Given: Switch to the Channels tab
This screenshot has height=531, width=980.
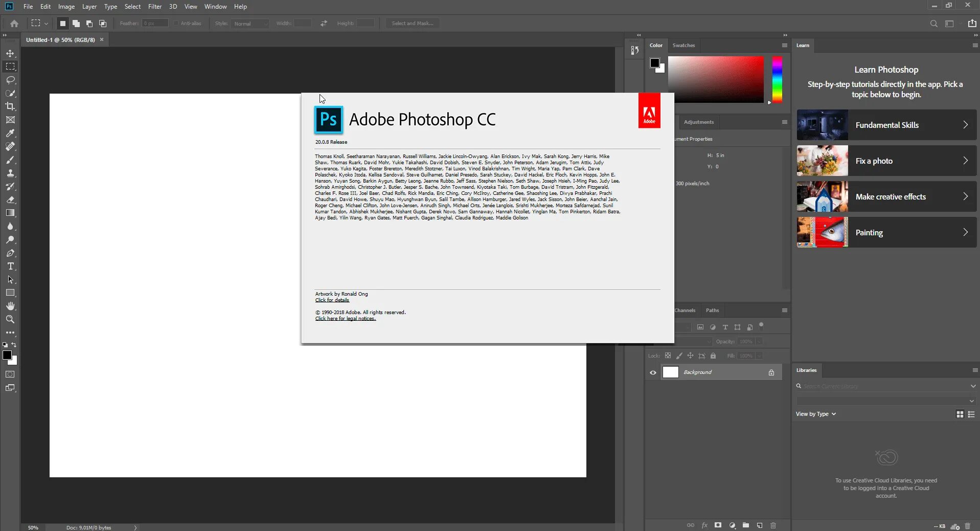Looking at the screenshot, I should tap(685, 311).
